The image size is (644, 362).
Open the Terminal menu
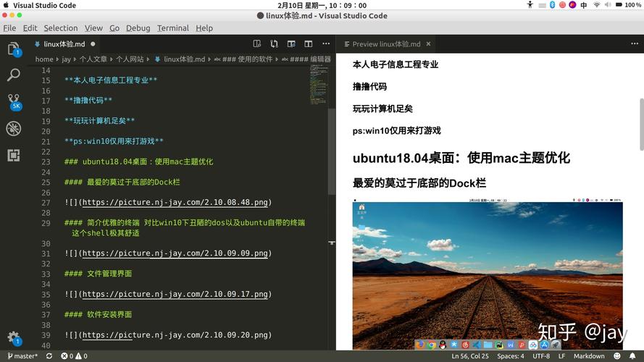coord(173,28)
